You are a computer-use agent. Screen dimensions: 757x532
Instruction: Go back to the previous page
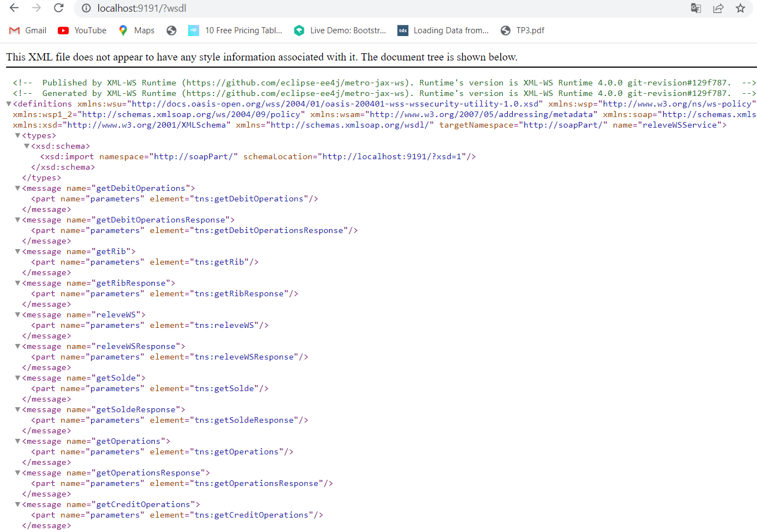pos(14,8)
